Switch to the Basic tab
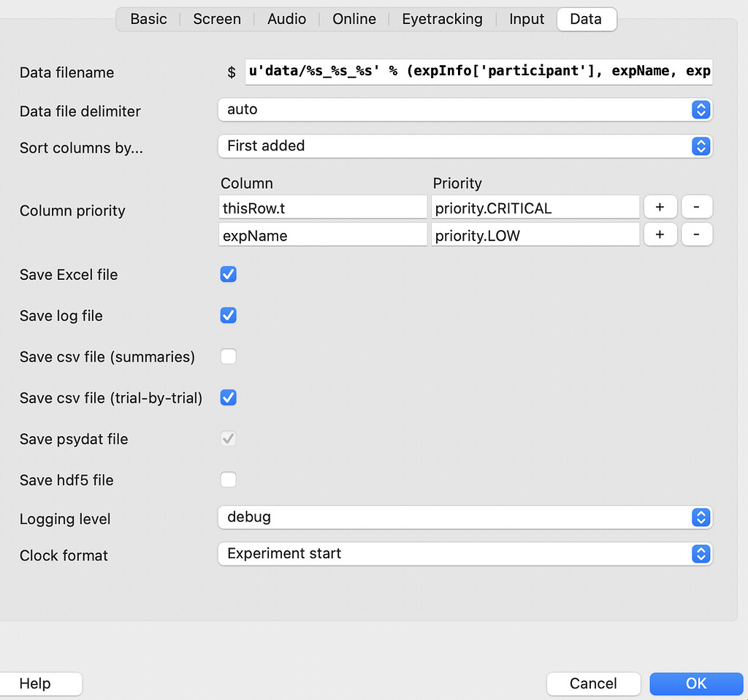 point(148,19)
